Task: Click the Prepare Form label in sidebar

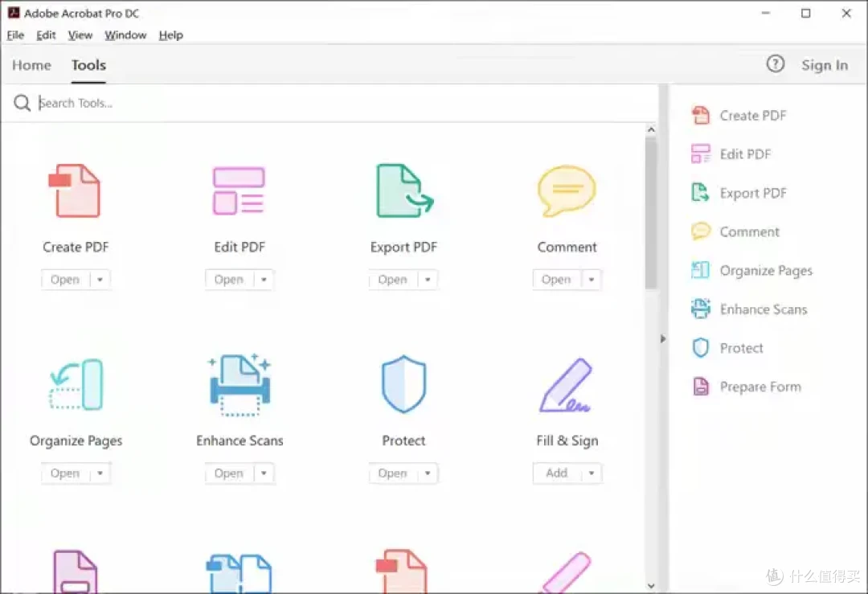Action: pyautogui.click(x=760, y=387)
